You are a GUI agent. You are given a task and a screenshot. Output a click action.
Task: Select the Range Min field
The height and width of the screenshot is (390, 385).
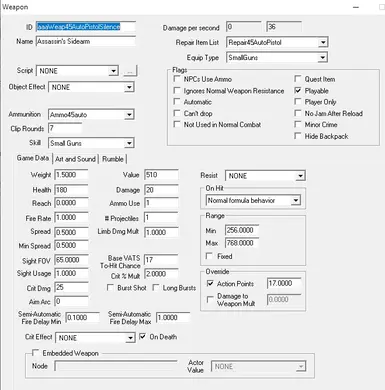tap(242, 230)
